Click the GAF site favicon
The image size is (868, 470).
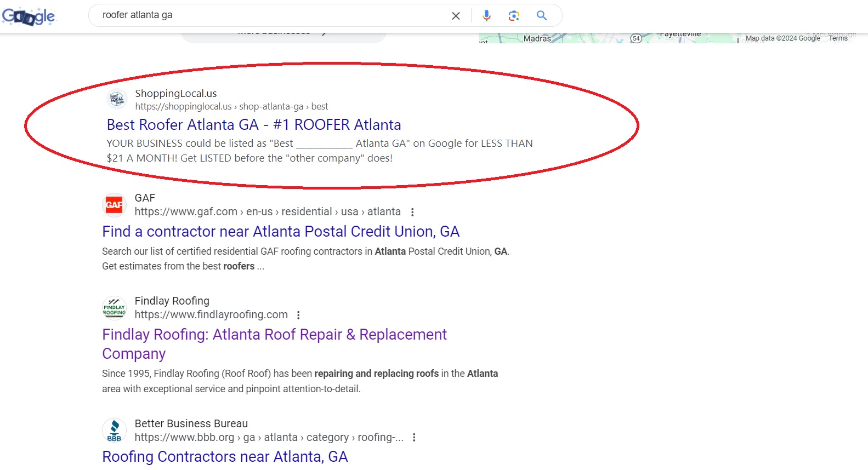pos(114,205)
